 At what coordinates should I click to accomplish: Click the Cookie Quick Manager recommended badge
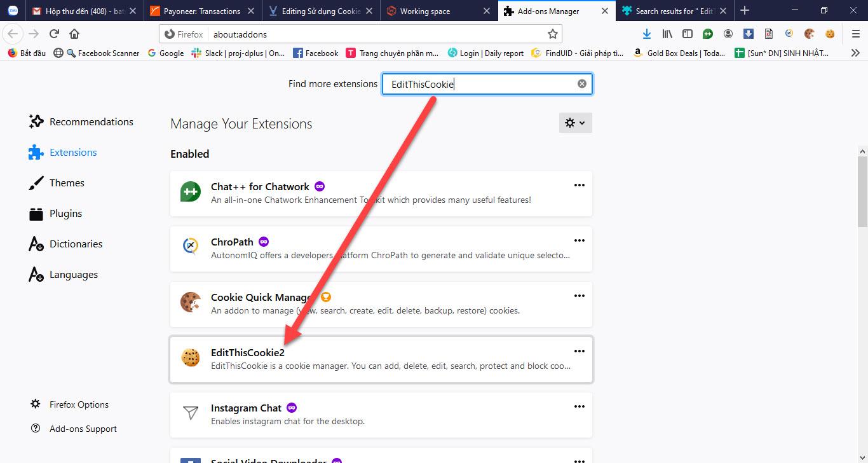326,297
